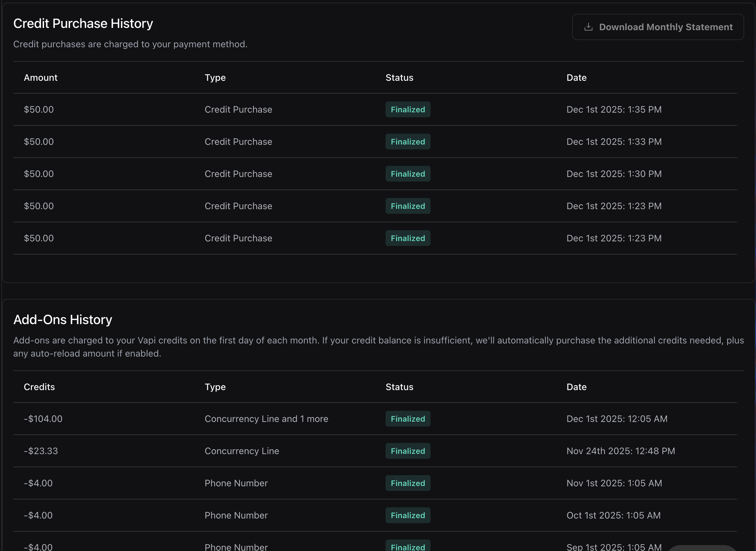Click Finalized badge for 1:35 PM purchase
Image resolution: width=756 pixels, height=551 pixels.
pyautogui.click(x=408, y=109)
